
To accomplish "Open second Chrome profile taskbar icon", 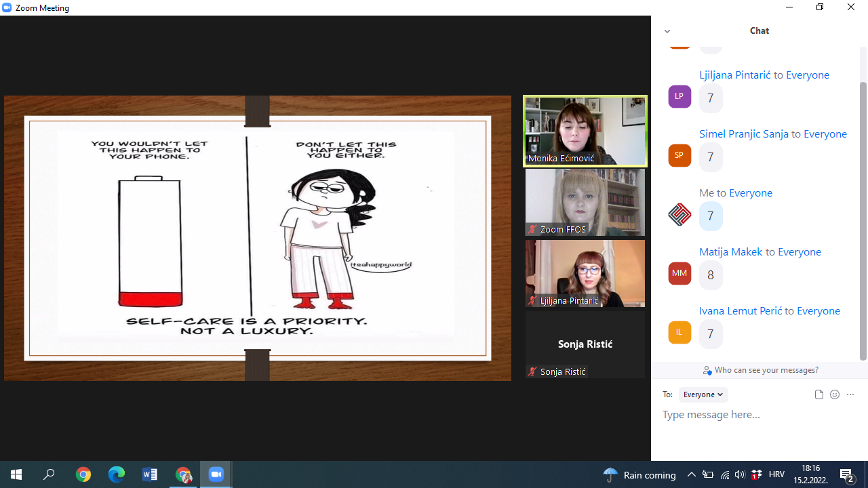I will [x=183, y=474].
